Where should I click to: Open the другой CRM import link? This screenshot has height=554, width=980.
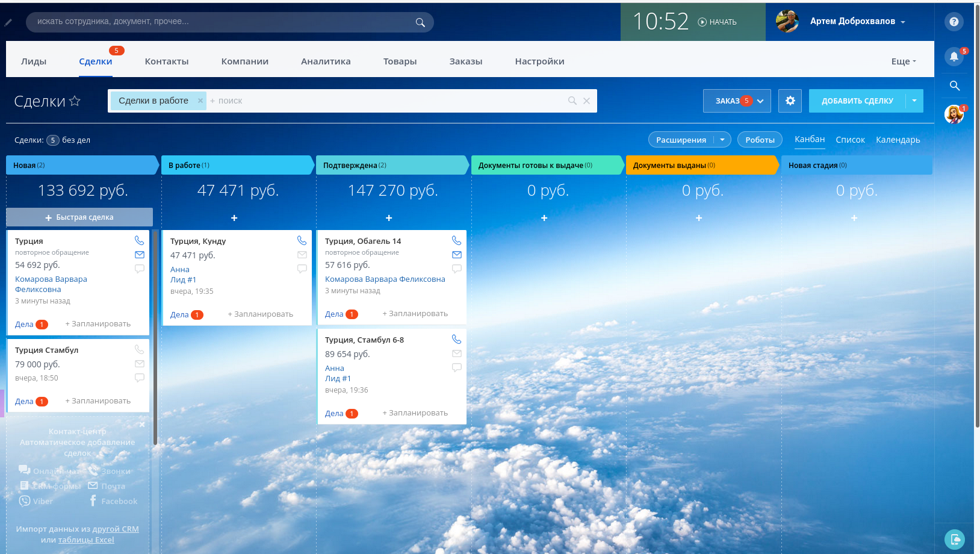pos(116,529)
